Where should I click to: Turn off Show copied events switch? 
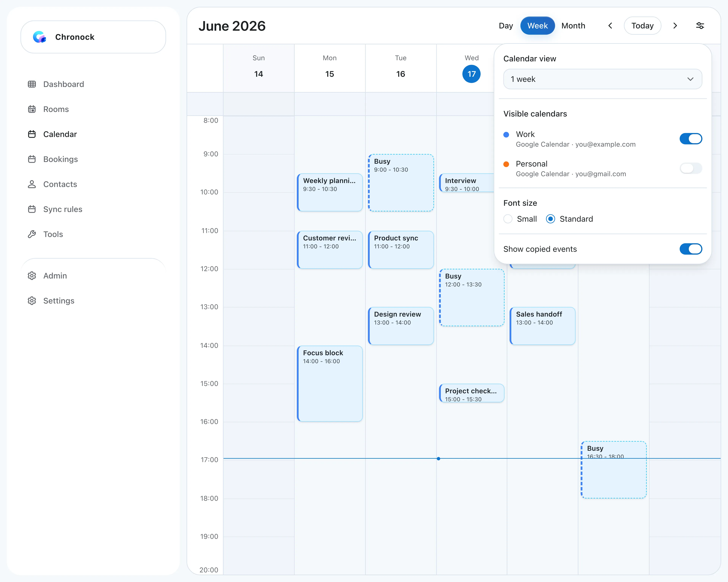tap(690, 249)
